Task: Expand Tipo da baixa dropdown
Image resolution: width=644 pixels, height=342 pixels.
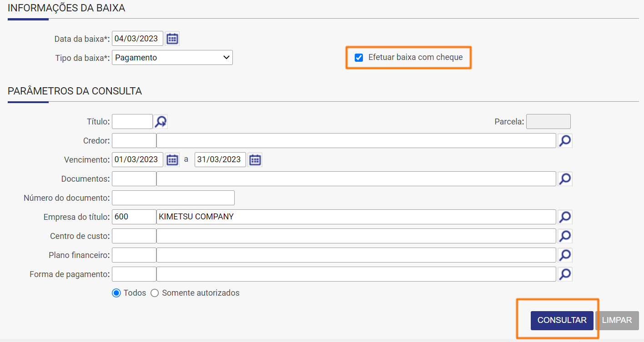Action: click(172, 58)
